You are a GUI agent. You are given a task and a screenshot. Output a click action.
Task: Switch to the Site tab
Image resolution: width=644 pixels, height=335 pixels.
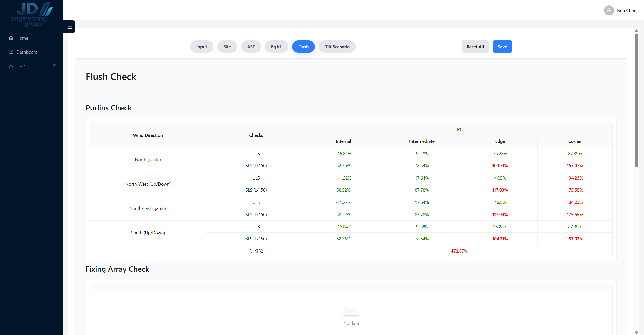227,47
